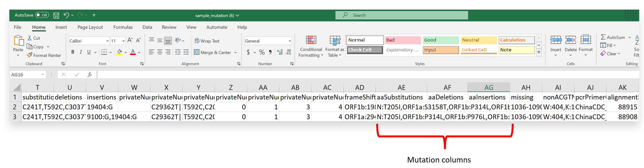Screen dimensions: 644x168
Task: Toggle Wrap Text for the cell
Action: 207,41
